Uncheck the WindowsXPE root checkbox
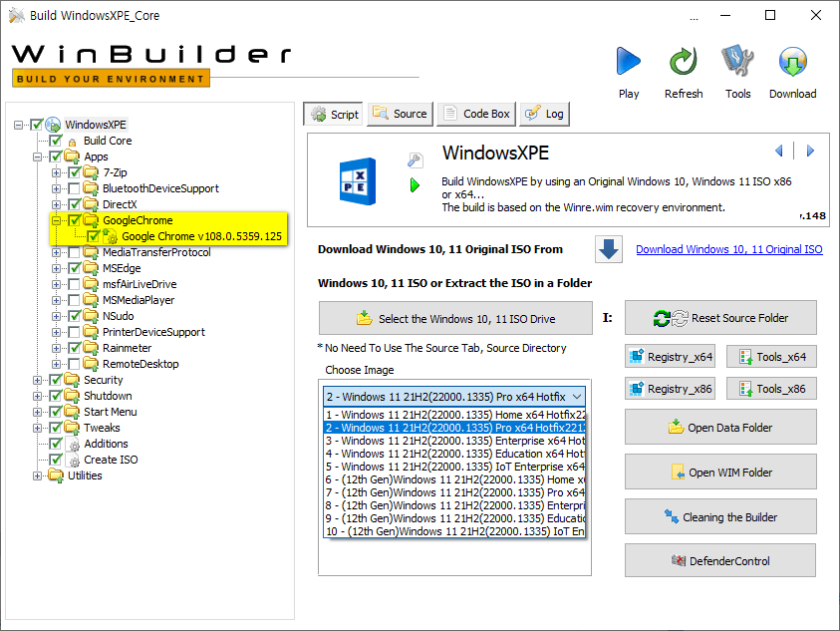The image size is (840, 631). 37,125
